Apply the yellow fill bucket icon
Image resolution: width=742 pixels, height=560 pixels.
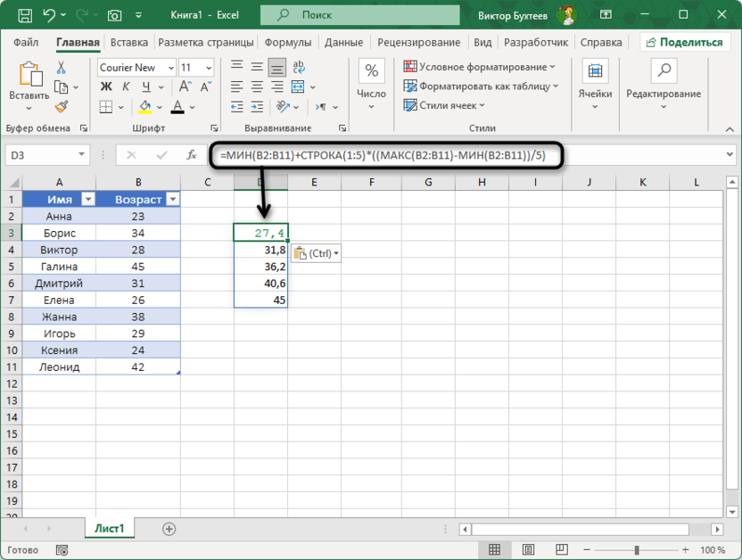point(146,108)
